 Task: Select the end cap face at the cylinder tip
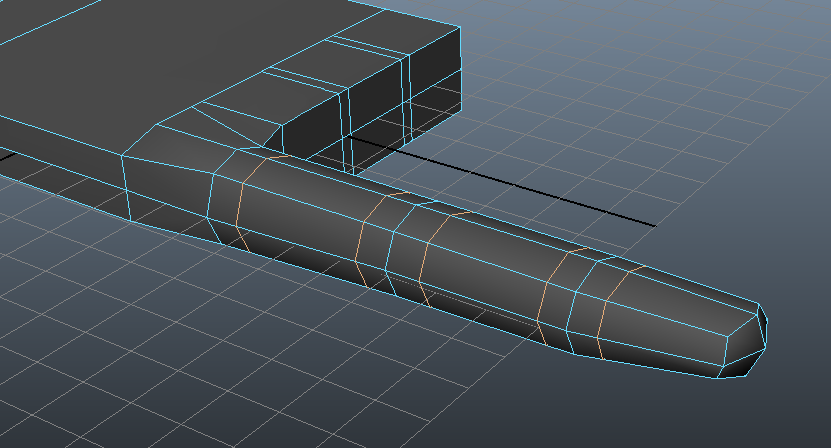click(755, 338)
